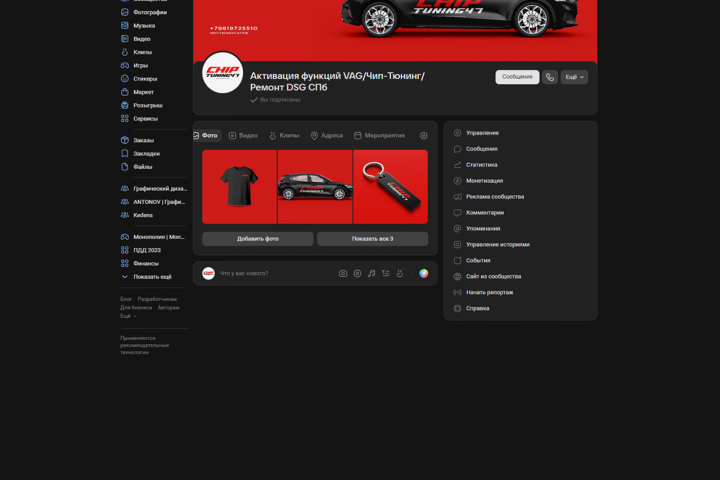Open Стикеры in the sidebar
720x480 pixels.
(139, 79)
